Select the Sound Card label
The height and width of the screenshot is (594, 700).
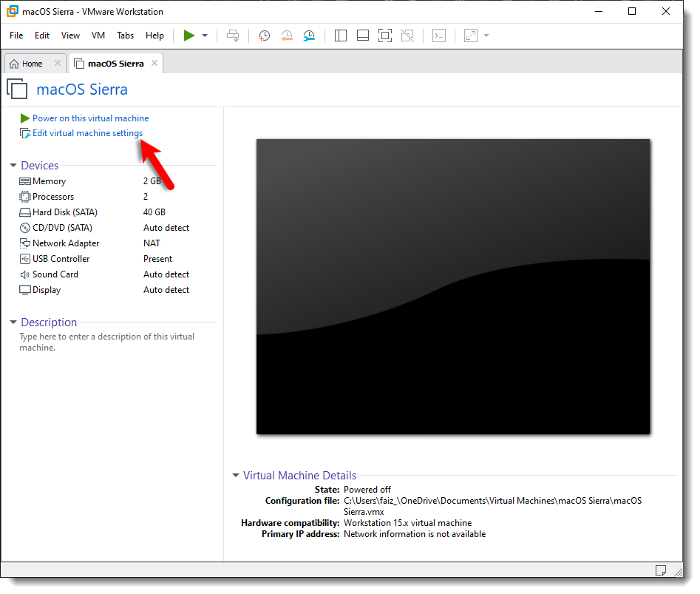click(x=55, y=274)
